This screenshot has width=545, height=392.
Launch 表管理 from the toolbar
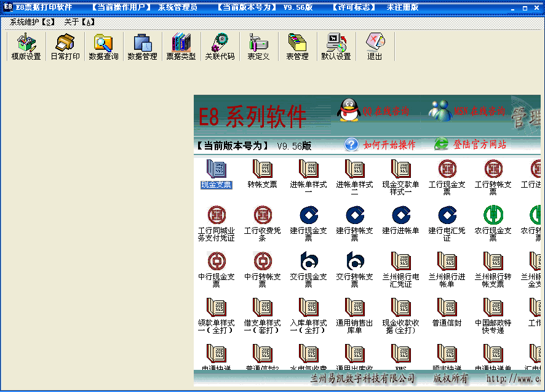298,47
